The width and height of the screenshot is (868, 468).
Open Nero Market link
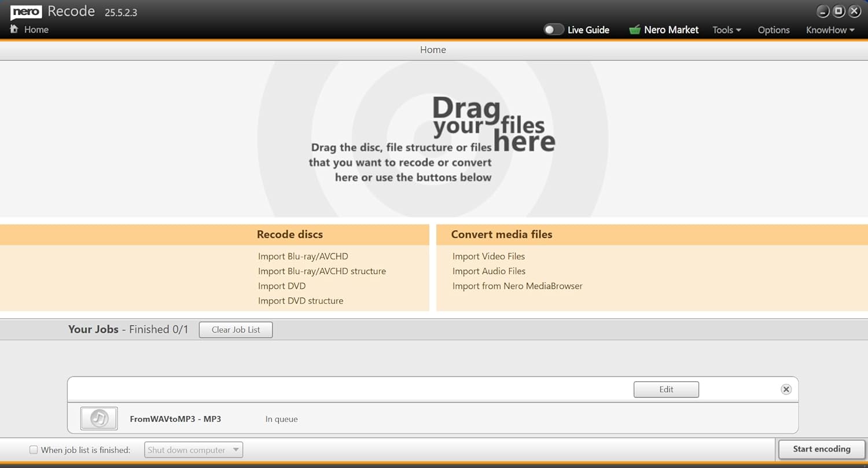pos(671,30)
